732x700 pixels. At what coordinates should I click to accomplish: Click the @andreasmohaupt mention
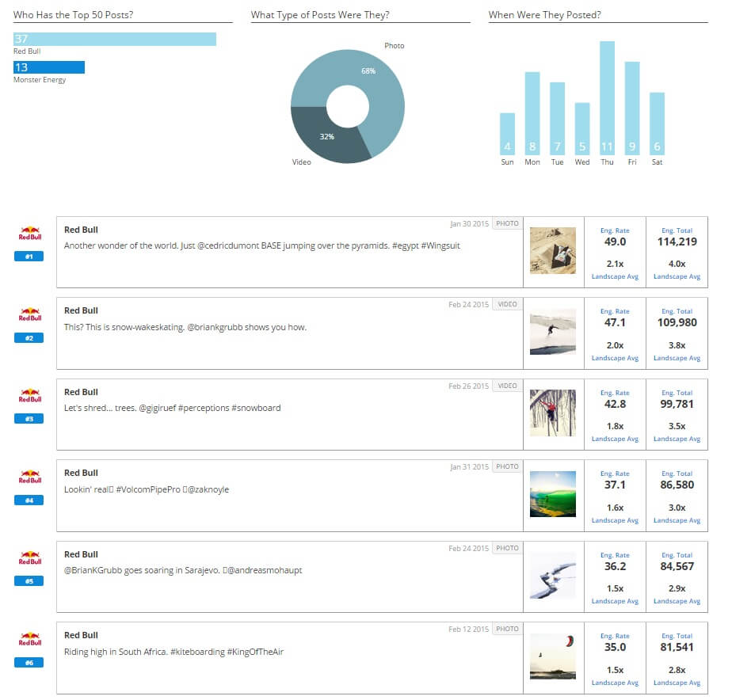coord(265,571)
